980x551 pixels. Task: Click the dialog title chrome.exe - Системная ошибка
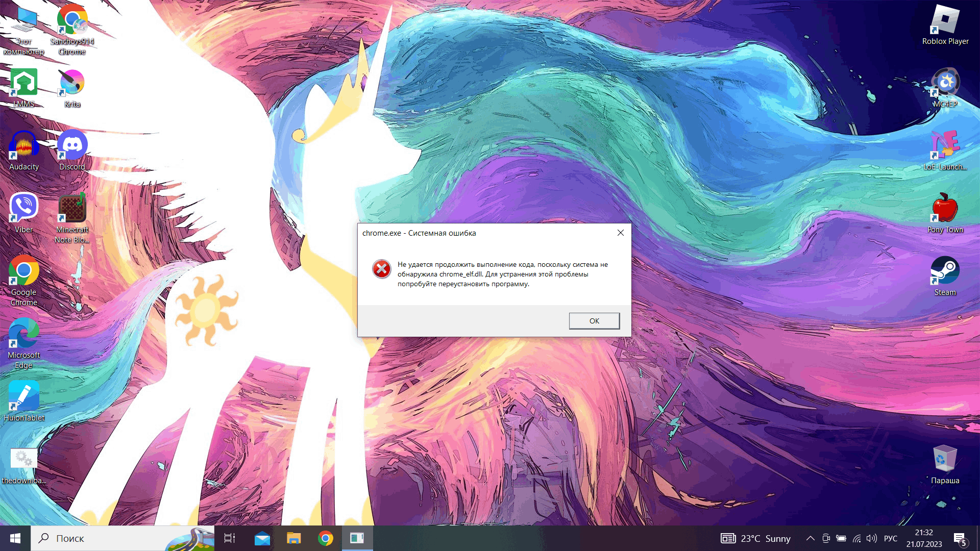[419, 233]
